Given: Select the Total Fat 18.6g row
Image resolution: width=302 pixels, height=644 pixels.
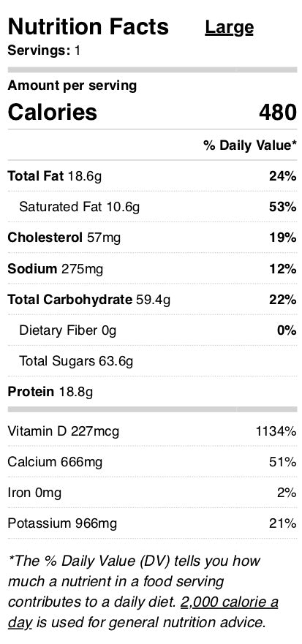Looking at the screenshot, I should [x=152, y=176].
